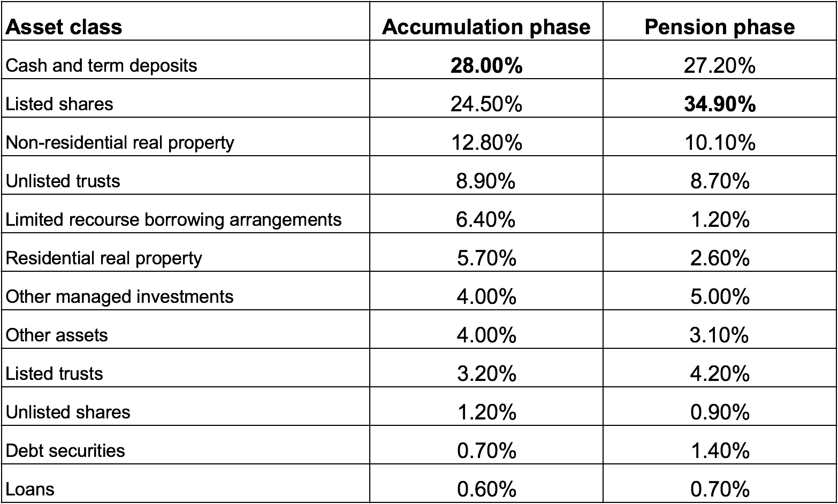Select the 0.60% accumulation value for Loans
Viewport: 838px width, 504px height.
click(486, 490)
